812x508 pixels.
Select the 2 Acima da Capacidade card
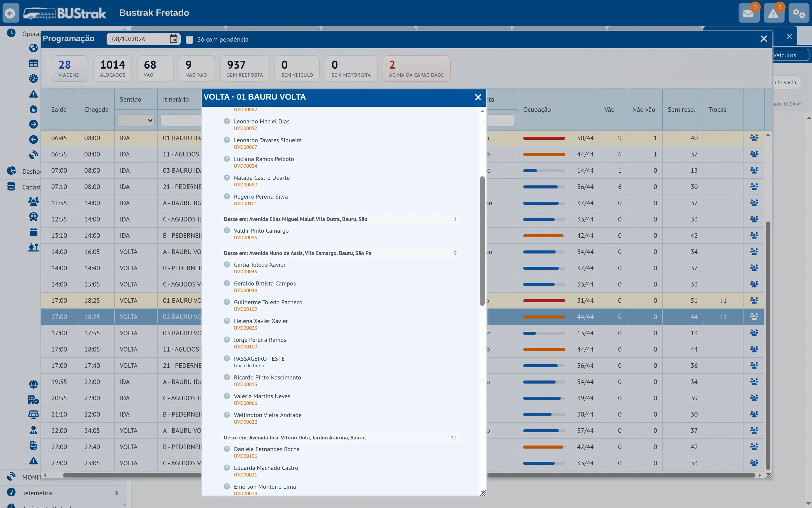tap(416, 69)
